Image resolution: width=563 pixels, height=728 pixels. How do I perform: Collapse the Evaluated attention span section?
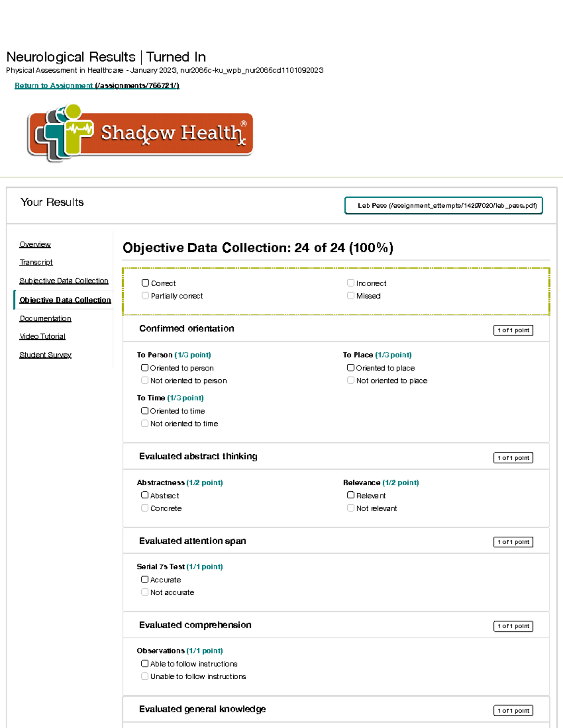point(192,541)
